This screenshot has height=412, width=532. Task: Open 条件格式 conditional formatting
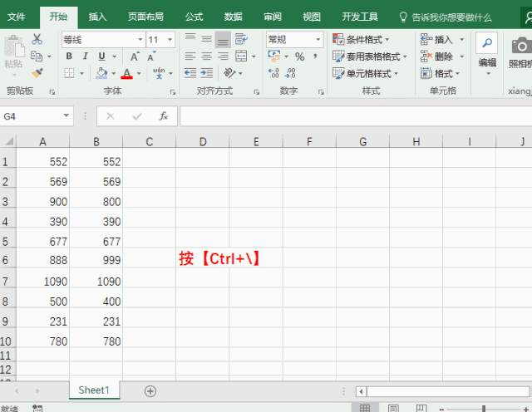pos(361,39)
